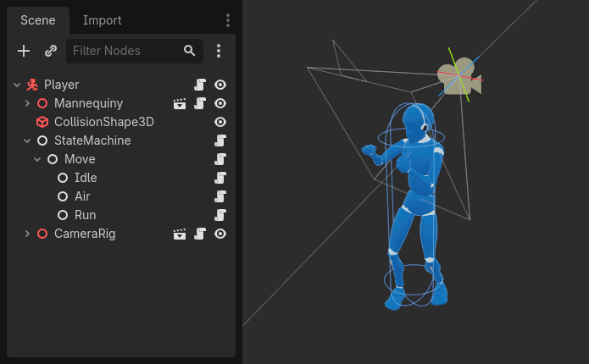The height and width of the screenshot is (364, 589).
Task: Click the add new node plus icon
Action: 24,51
